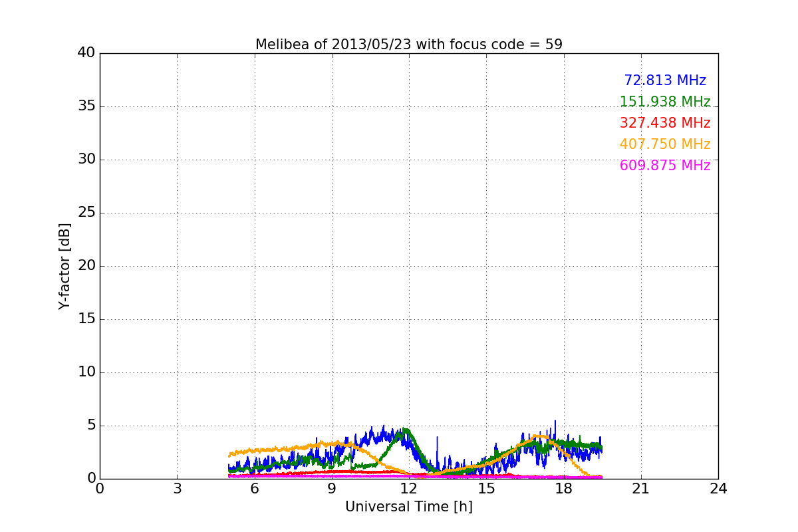Select the 407.750 MHz legend label

[x=665, y=144]
